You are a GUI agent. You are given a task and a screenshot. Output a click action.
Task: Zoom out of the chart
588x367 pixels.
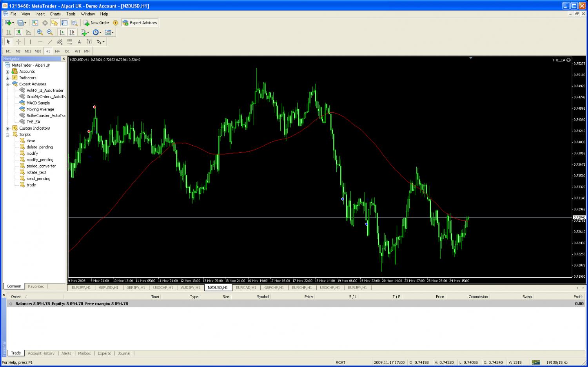click(50, 33)
